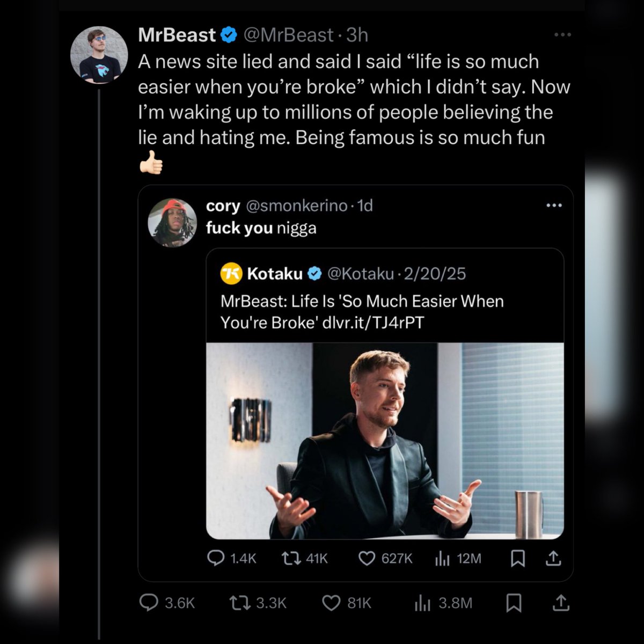644x644 pixels.
Task: Like cory's quoted tweet with 627K likes
Action: pos(367,559)
